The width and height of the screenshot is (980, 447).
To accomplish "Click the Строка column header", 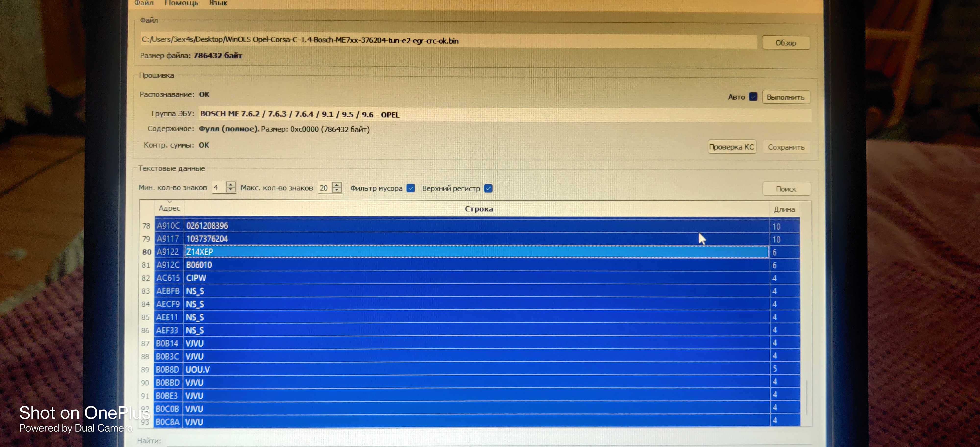I will pyautogui.click(x=478, y=209).
